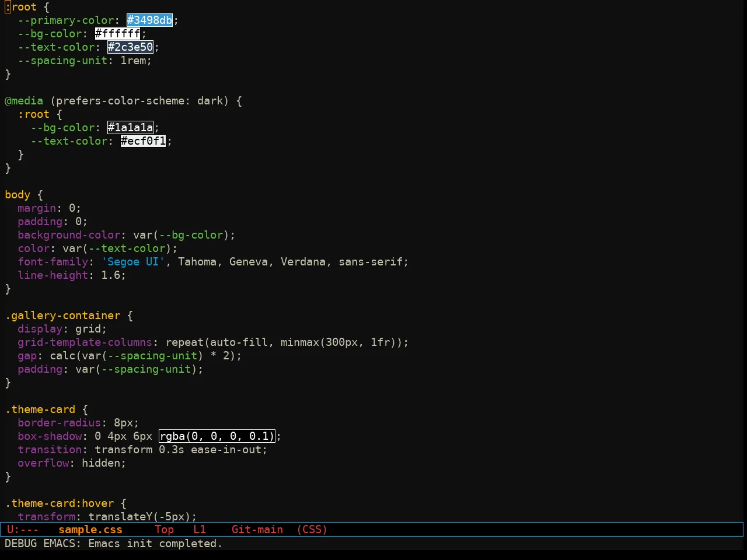Click the #3498db primary color swatch
This screenshot has width=747, height=560.
point(150,20)
